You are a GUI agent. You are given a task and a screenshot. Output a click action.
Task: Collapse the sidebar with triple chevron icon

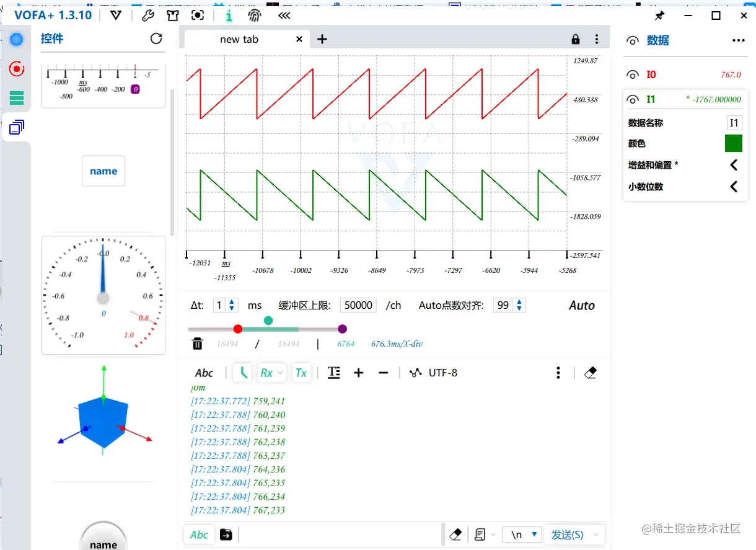284,16
